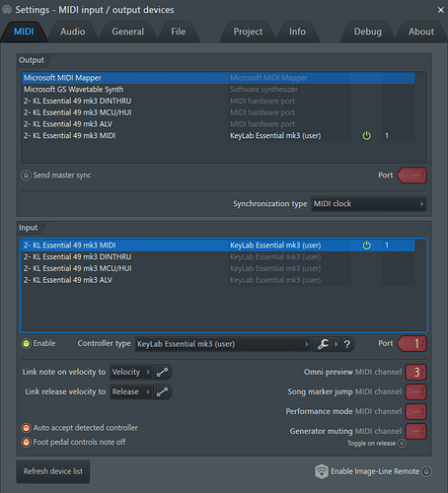Click Song marker jump MIDI channel box
The image size is (448, 493).
(x=416, y=391)
